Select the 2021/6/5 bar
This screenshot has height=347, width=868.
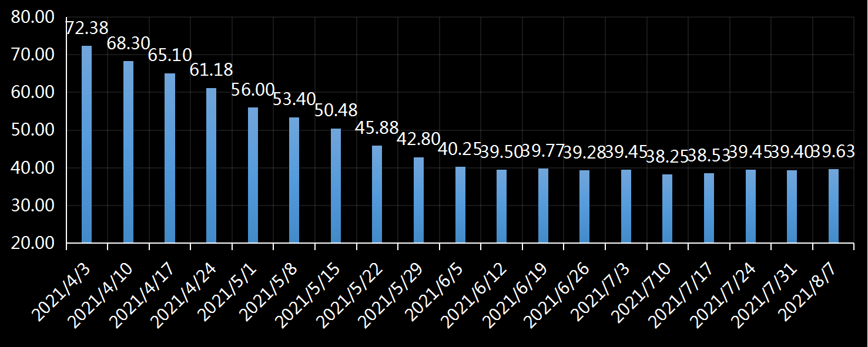click(460, 204)
